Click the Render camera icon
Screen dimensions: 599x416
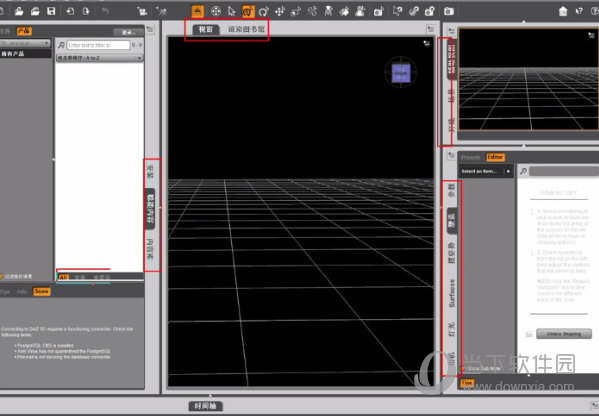point(449,11)
